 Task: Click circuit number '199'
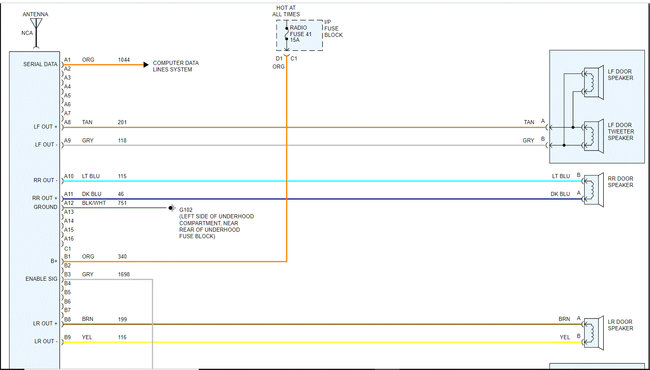(x=122, y=319)
